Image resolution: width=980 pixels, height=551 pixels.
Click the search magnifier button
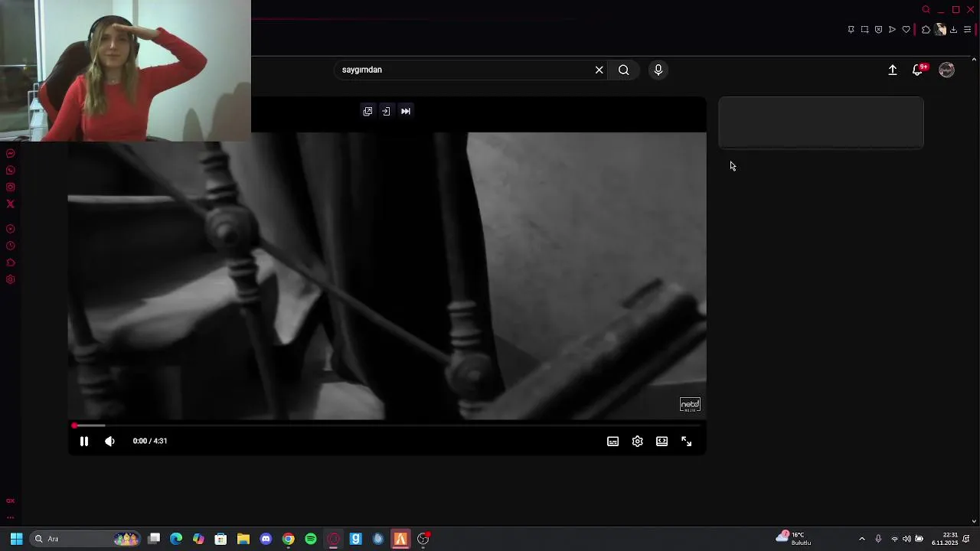click(624, 70)
